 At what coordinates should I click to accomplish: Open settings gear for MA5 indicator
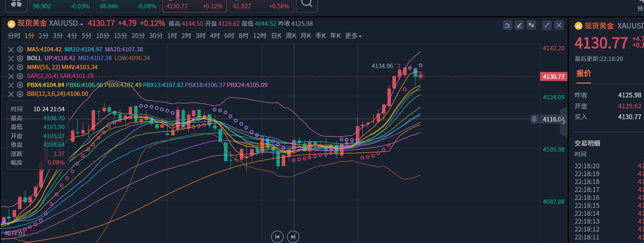tap(20, 49)
